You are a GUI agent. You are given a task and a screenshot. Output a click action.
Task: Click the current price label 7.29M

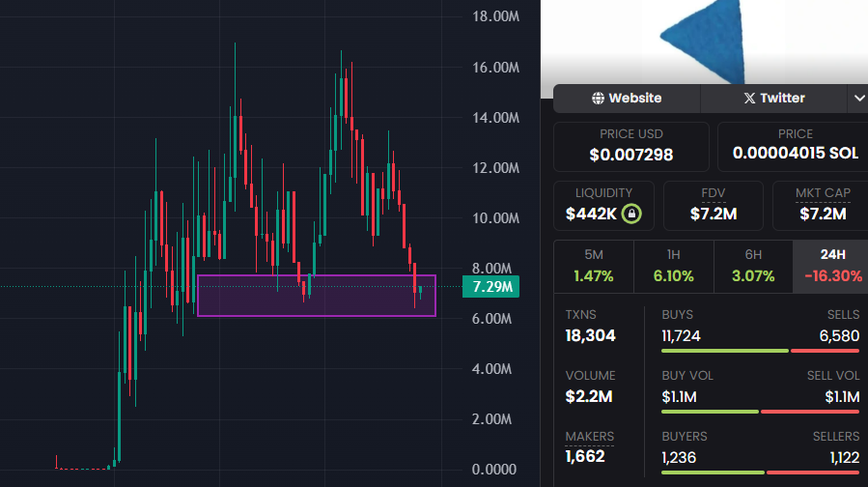point(491,287)
